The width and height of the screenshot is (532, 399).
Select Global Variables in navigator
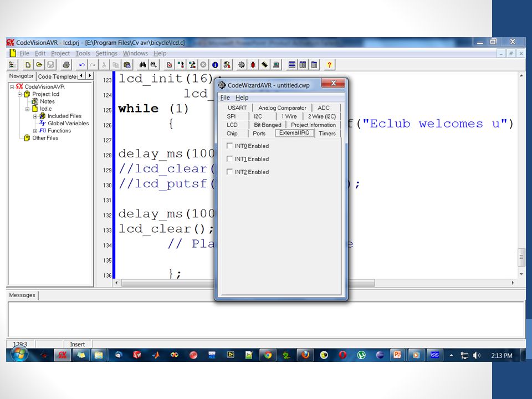68,124
